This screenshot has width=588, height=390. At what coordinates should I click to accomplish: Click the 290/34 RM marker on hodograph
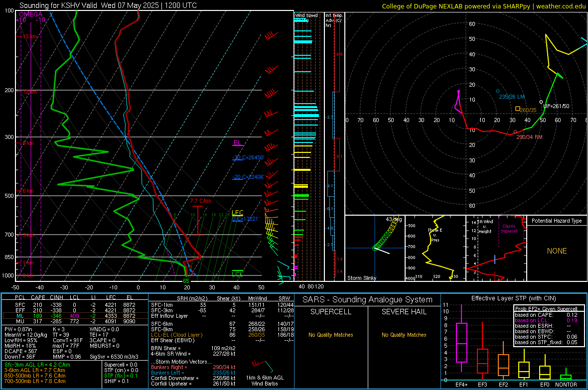pyautogui.click(x=515, y=132)
